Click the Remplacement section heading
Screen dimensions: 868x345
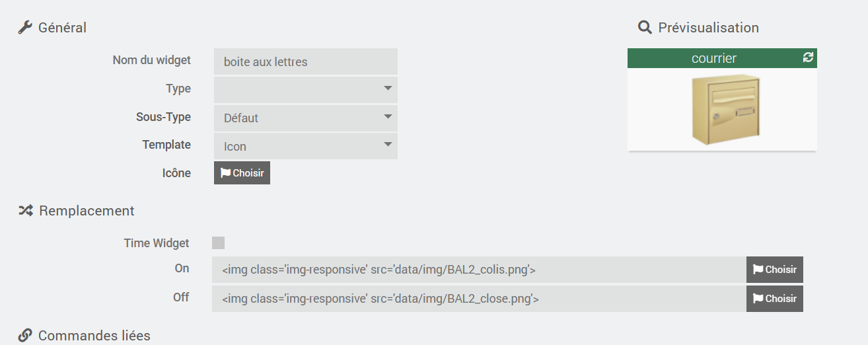pos(87,211)
